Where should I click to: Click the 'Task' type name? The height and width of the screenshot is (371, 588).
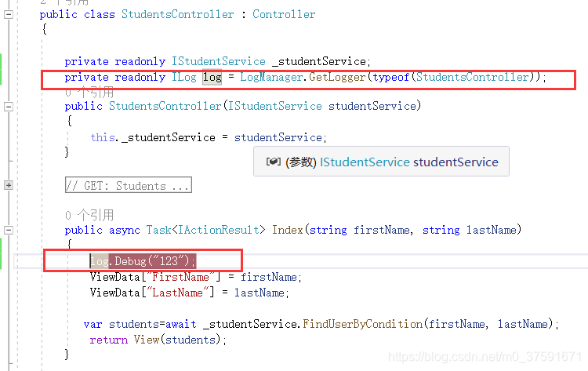point(158,230)
